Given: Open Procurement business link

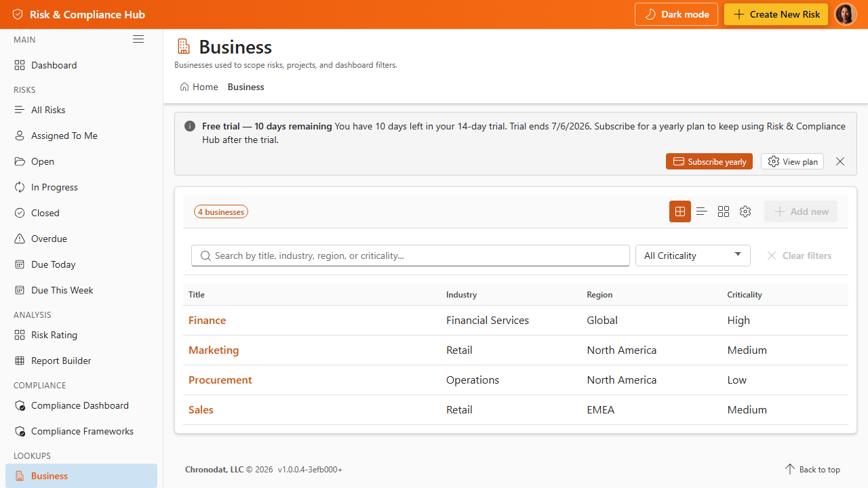Looking at the screenshot, I should point(220,380).
